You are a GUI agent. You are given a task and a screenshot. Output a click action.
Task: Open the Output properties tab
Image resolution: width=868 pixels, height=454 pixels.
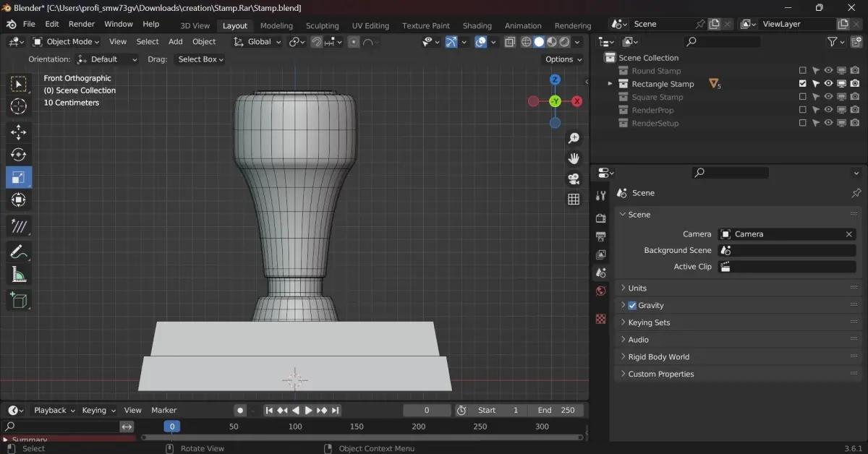(600, 236)
